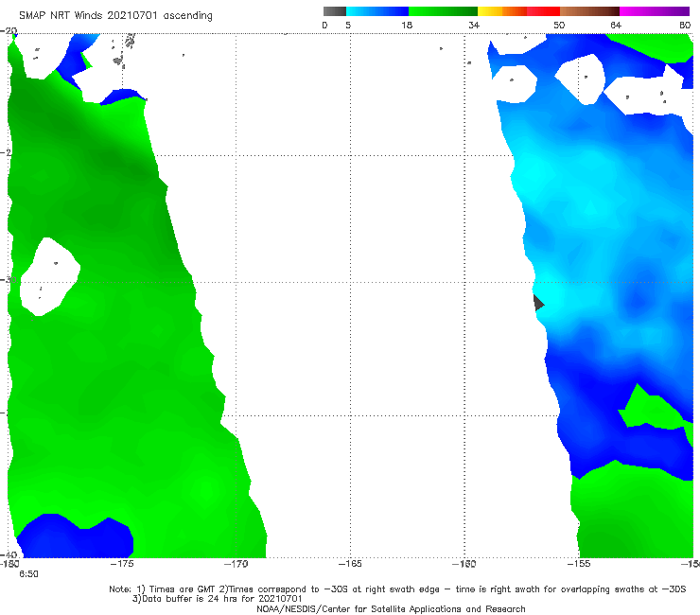Click the color bar label '5'

pos(348,26)
